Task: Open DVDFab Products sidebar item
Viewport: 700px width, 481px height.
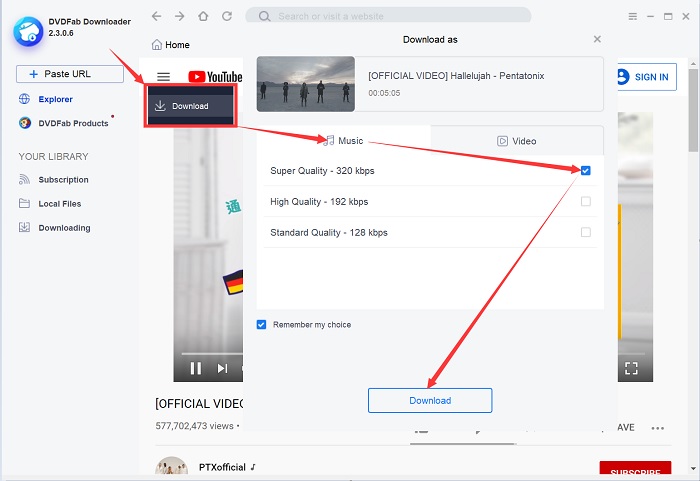Action: pyautogui.click(x=64, y=123)
